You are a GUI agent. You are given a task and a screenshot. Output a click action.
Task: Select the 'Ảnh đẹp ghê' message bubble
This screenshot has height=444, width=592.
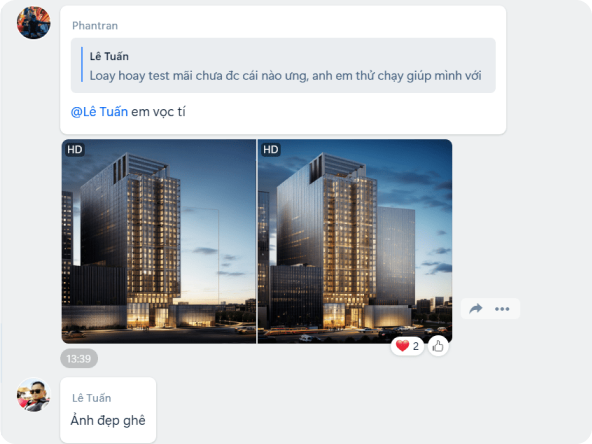click(x=108, y=410)
